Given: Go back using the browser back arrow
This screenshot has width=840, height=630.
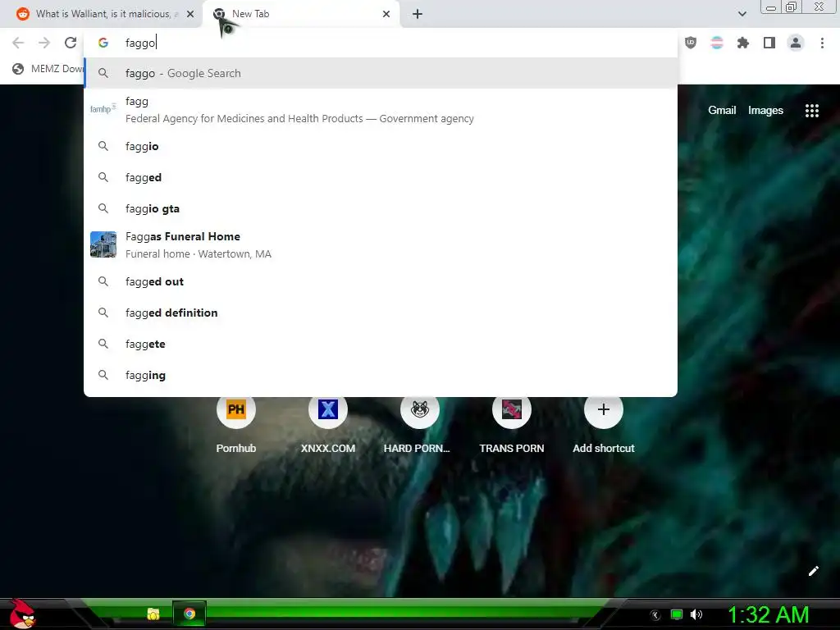Looking at the screenshot, I should click(18, 43).
